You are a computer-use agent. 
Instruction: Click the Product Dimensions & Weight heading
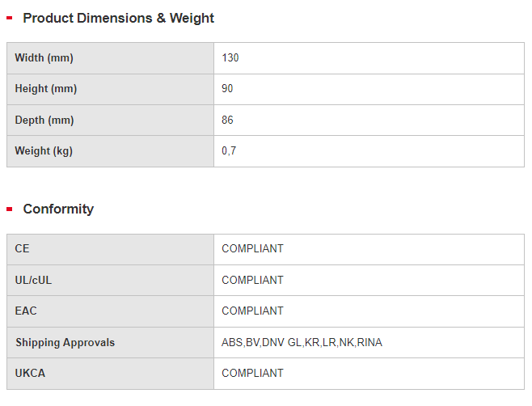tap(118, 18)
